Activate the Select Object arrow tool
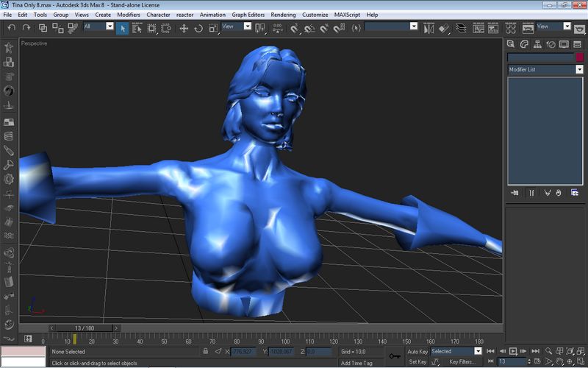Screen dimensions: 588x368 click(123, 27)
